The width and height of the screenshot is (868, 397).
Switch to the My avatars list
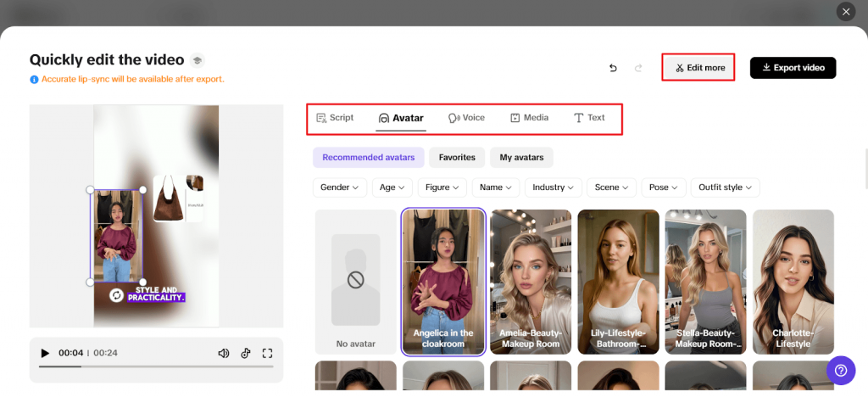point(521,157)
